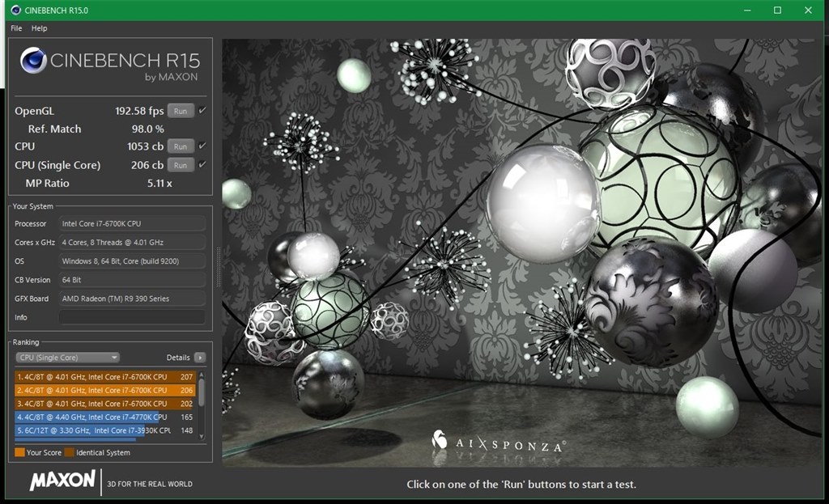Select ranking row i7-3930K scoring 148
This screenshot has width=829, height=504.
click(105, 430)
